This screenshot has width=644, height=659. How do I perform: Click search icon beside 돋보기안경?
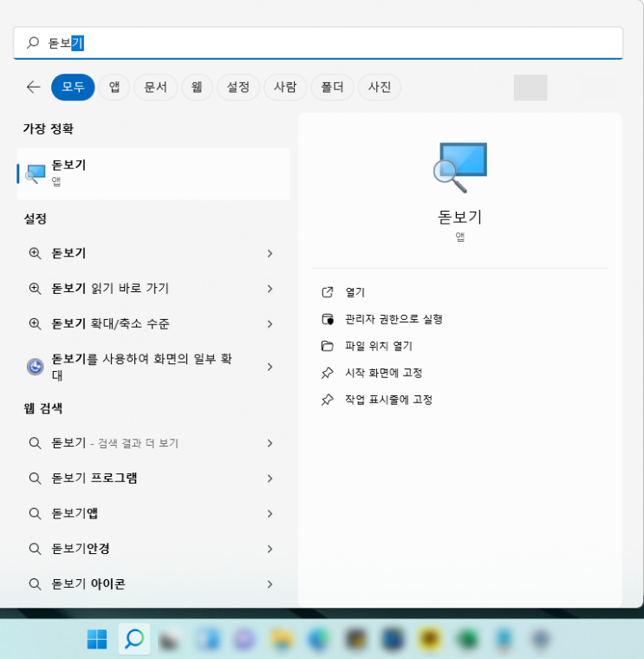click(x=35, y=549)
